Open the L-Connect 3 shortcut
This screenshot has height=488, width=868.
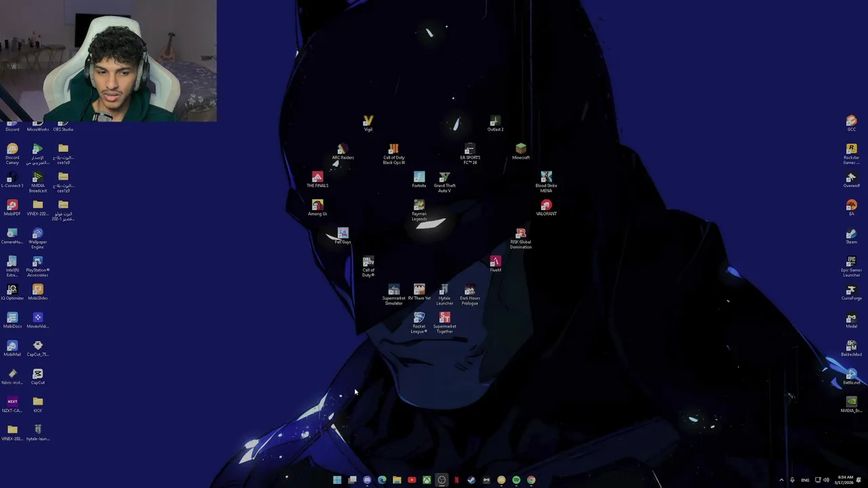click(12, 180)
